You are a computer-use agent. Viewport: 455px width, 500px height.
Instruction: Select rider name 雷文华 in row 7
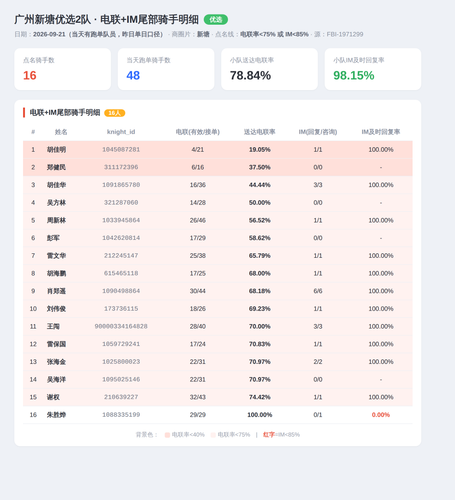pos(56,256)
